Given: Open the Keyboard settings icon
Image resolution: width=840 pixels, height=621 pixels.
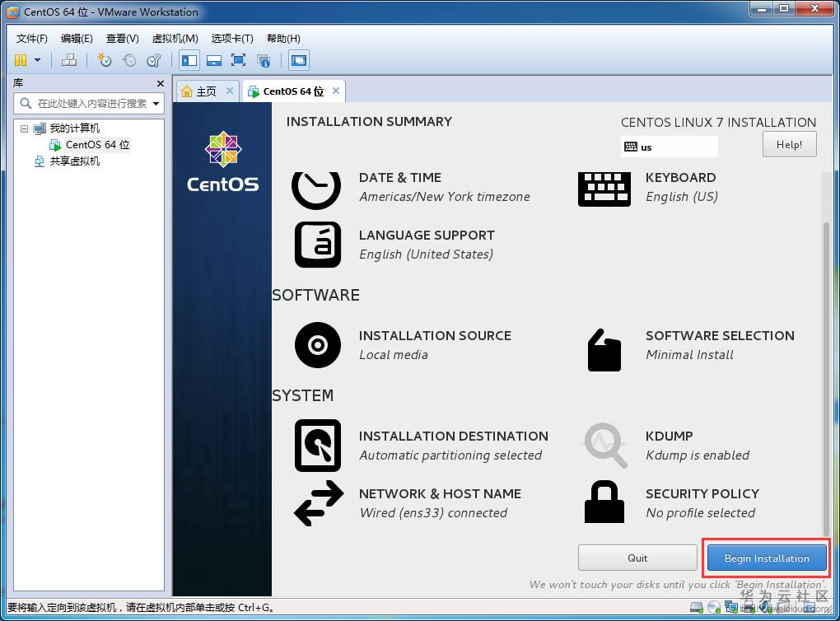Looking at the screenshot, I should [604, 189].
